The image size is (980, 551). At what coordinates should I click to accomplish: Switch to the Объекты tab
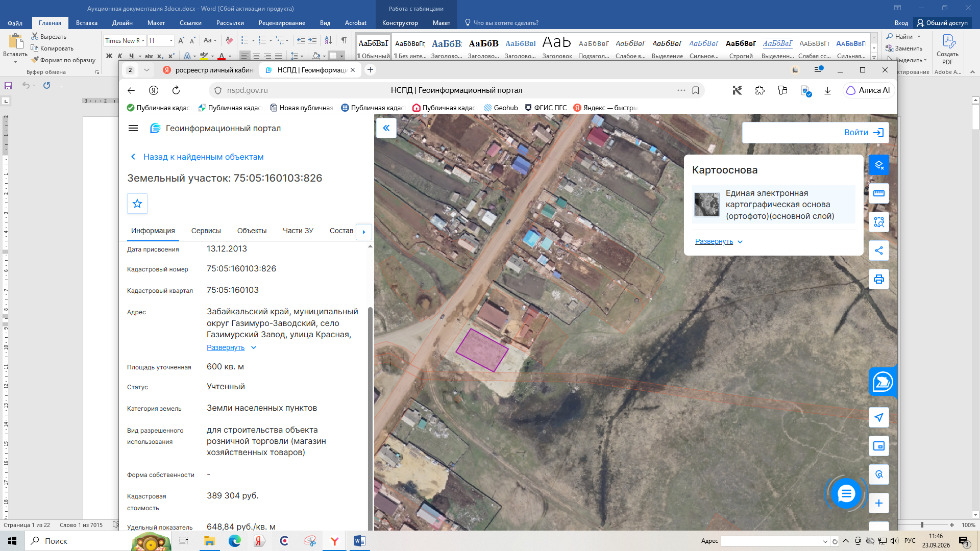(252, 231)
